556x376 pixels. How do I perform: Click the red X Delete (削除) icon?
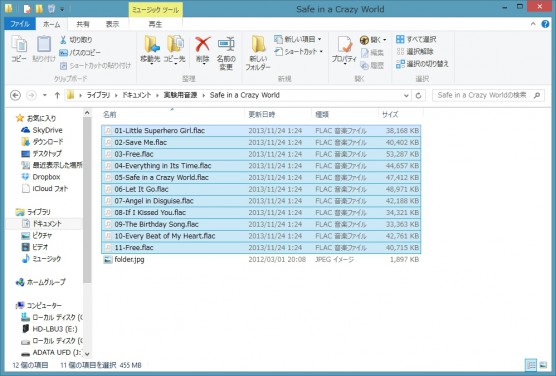[x=203, y=49]
